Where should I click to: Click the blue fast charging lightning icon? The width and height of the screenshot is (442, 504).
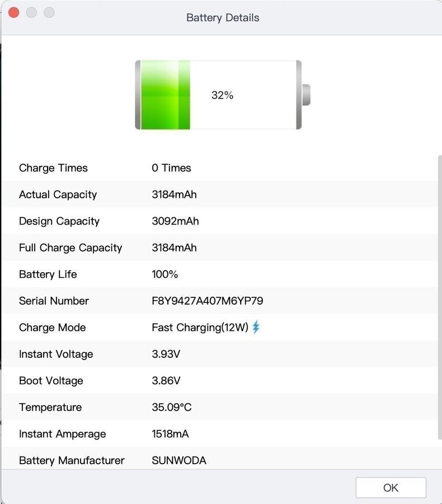(x=256, y=327)
